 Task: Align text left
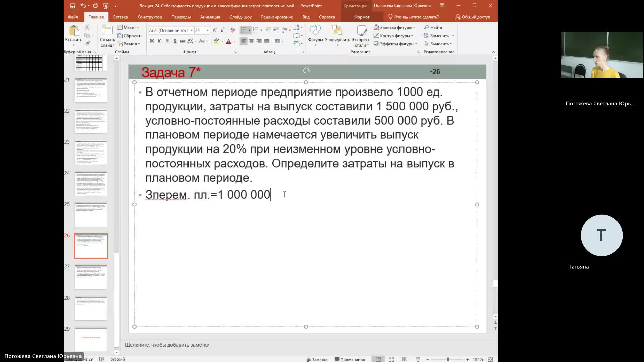point(244,41)
